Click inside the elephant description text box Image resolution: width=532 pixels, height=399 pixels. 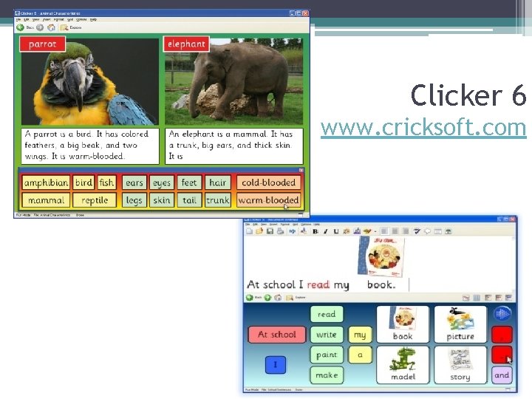(x=234, y=146)
